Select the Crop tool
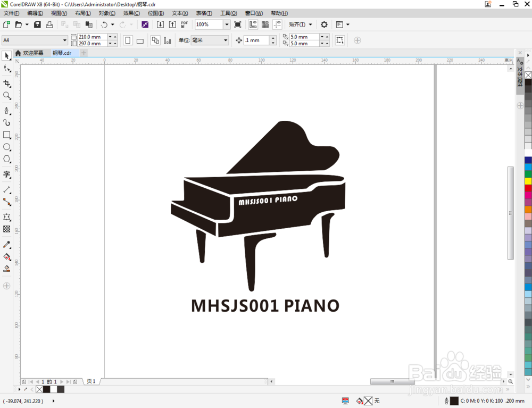532x408 pixels. point(6,84)
